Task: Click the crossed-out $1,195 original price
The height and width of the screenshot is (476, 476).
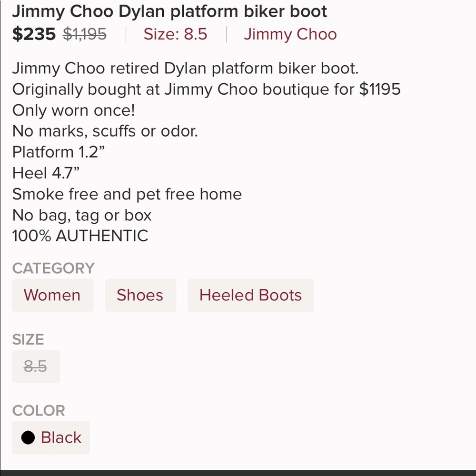Action: pos(85,34)
